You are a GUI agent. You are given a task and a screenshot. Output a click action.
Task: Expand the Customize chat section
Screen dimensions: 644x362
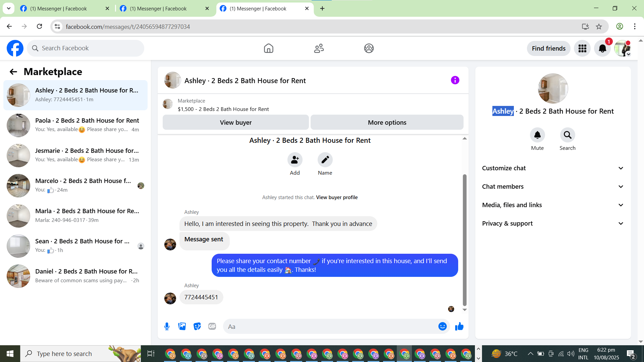point(553,168)
